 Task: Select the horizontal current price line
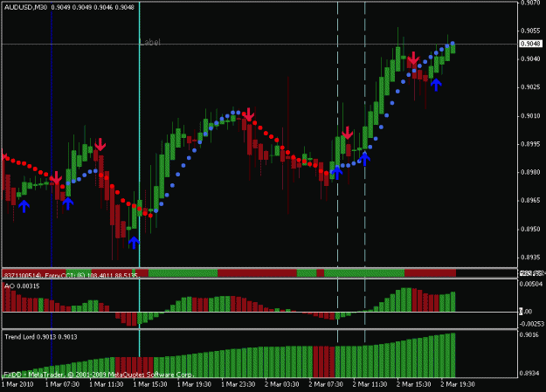coord(259,45)
